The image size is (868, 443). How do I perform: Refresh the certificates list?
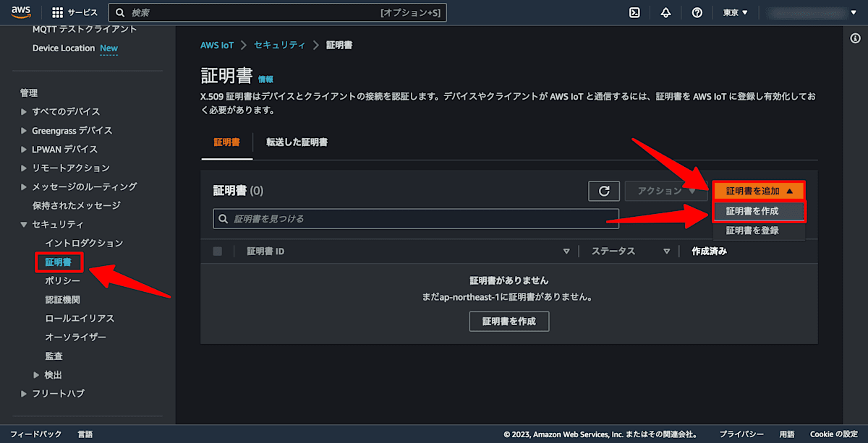[x=604, y=191]
